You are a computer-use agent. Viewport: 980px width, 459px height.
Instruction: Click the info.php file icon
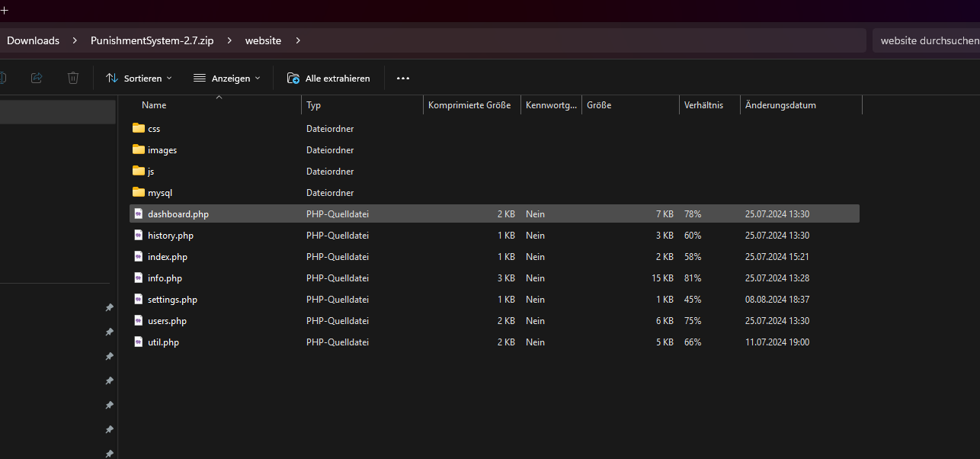[138, 278]
